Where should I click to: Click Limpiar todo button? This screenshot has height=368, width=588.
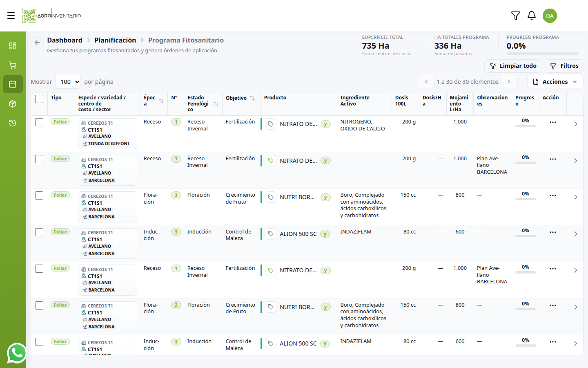pos(513,66)
